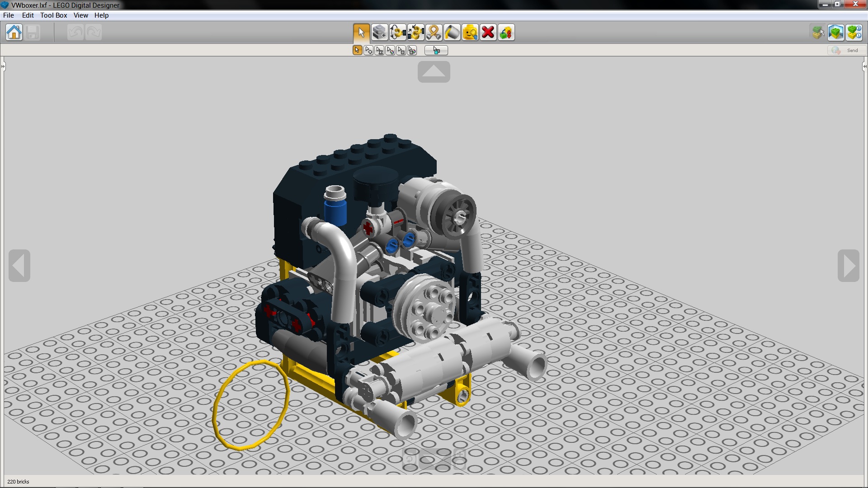This screenshot has width=868, height=488.
Task: Choose the single-select arrow sub-tool
Action: [357, 50]
